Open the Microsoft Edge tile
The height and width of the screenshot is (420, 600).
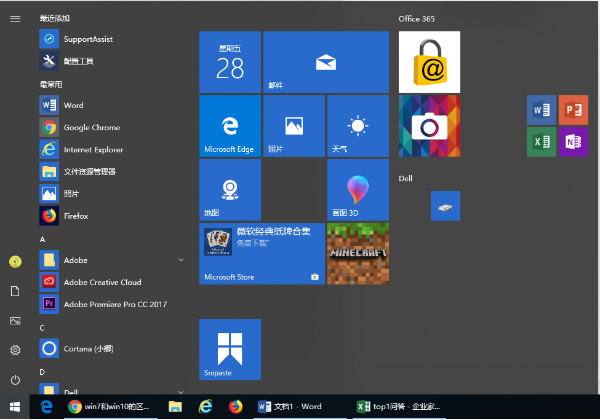[230, 126]
